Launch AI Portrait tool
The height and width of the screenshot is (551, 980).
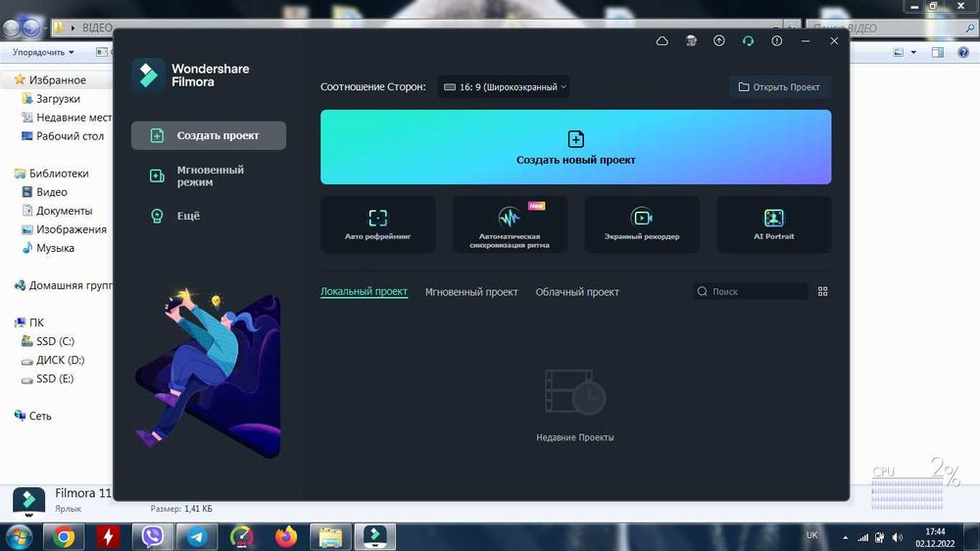tap(774, 225)
